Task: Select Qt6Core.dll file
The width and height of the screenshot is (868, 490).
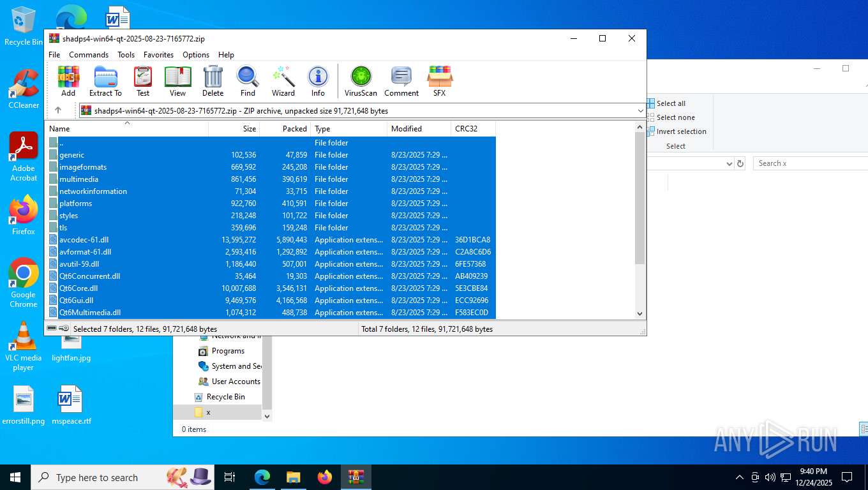Action: pyautogui.click(x=270, y=288)
